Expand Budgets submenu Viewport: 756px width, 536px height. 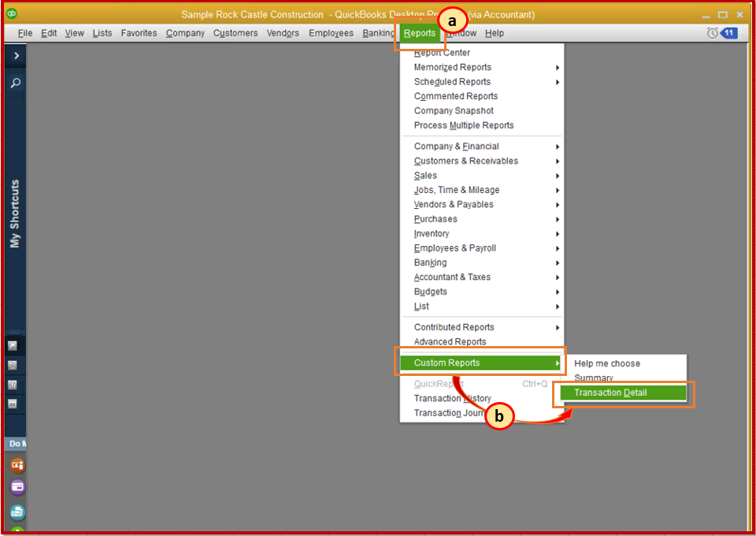coord(482,291)
